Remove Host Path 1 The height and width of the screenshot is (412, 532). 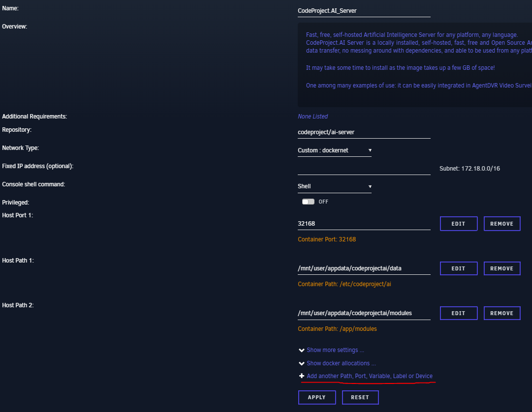(502, 268)
